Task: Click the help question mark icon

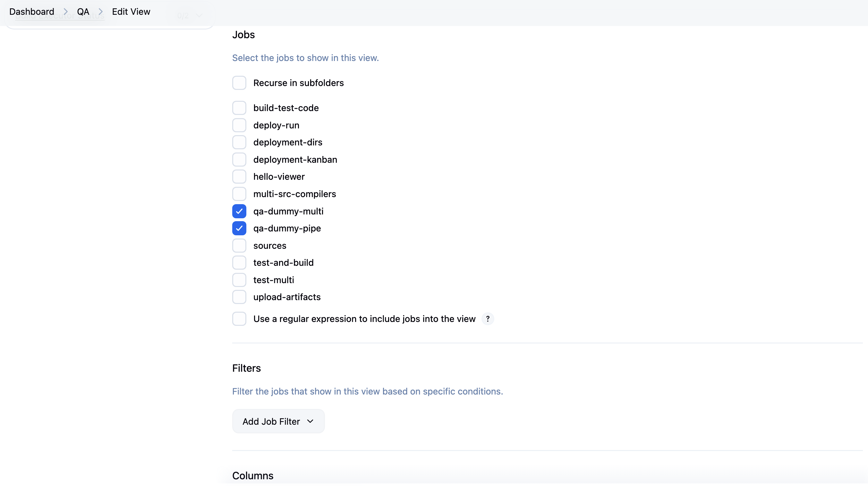Action: tap(488, 319)
